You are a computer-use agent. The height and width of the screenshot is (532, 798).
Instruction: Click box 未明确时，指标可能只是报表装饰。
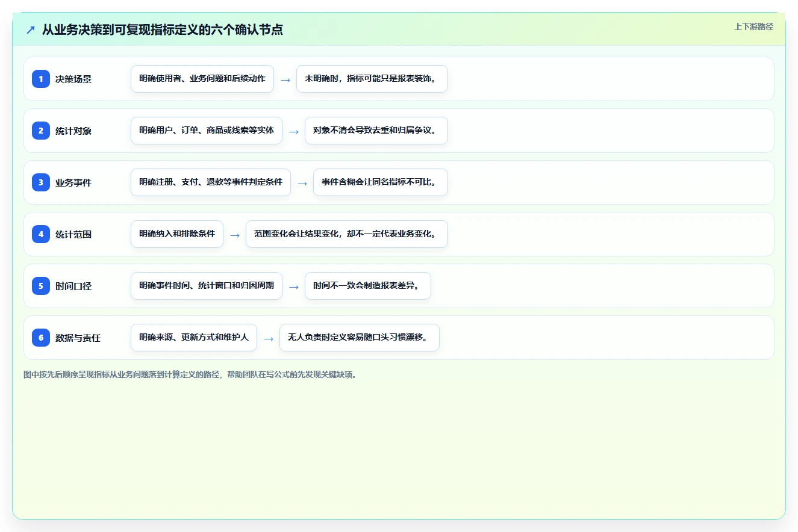[x=372, y=79]
